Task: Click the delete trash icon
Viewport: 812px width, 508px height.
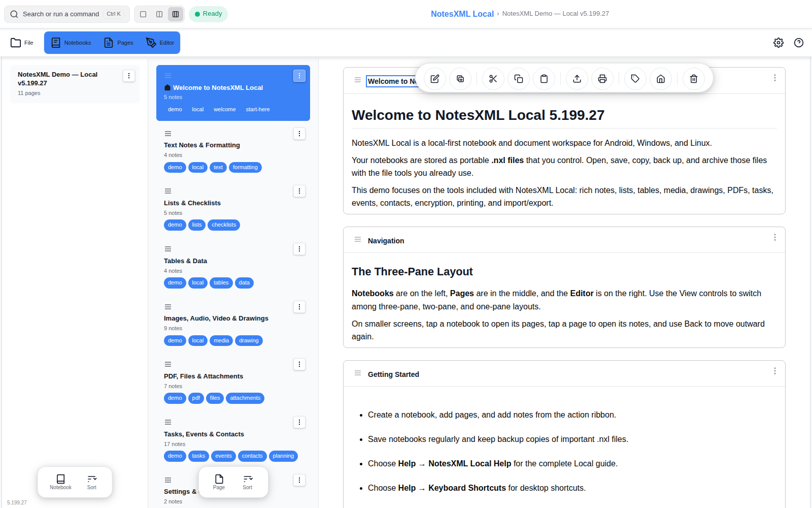Action: [x=694, y=79]
